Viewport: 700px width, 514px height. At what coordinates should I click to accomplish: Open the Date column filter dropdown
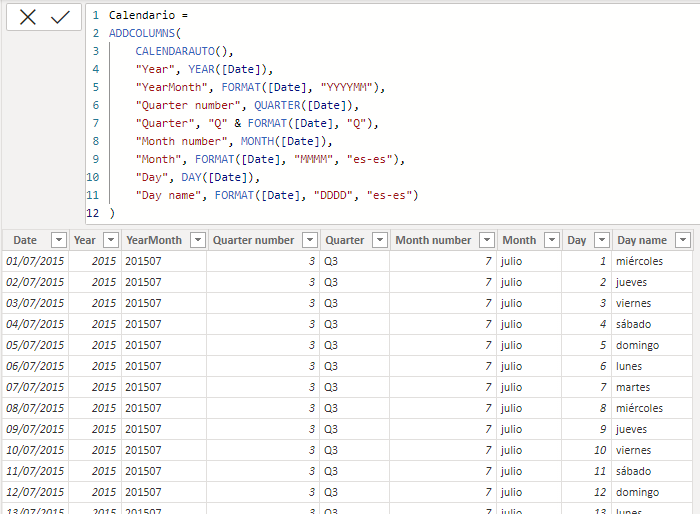[58, 240]
